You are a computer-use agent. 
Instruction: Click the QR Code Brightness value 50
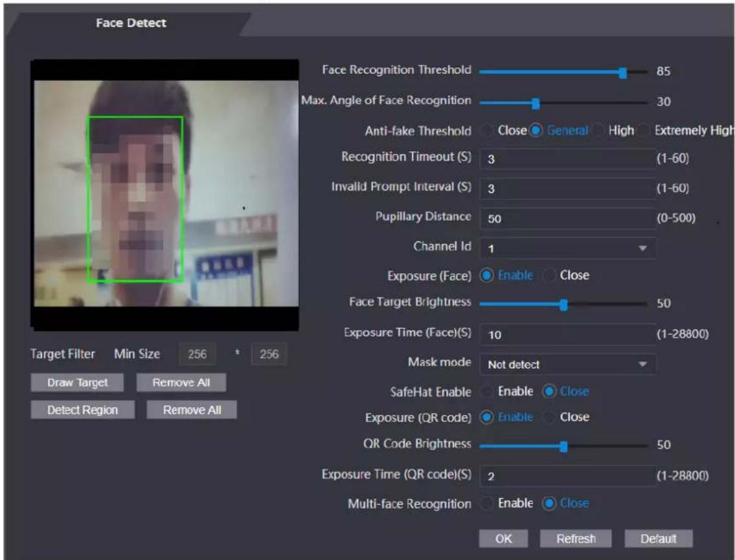click(663, 445)
